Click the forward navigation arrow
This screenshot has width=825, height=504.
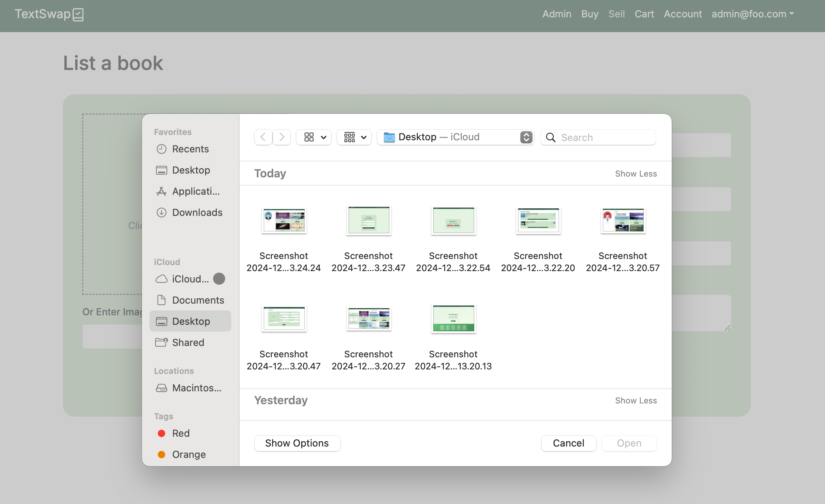[282, 137]
